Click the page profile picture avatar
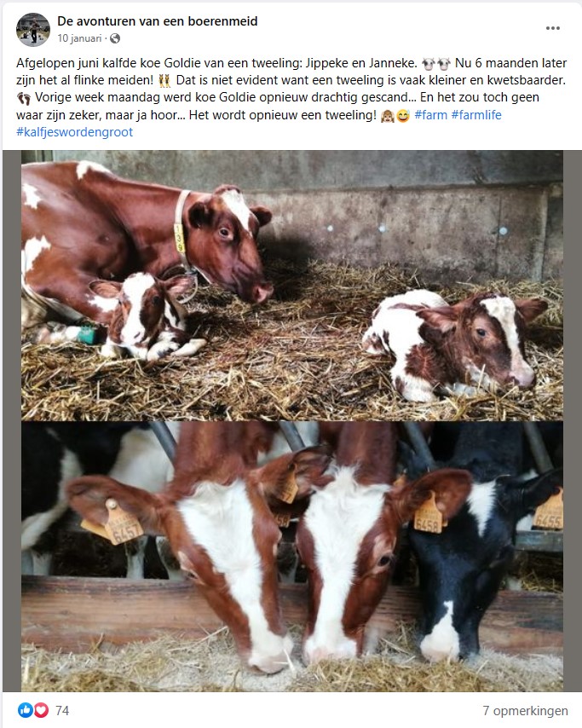Viewport: 582px width, 728px height. (33, 30)
